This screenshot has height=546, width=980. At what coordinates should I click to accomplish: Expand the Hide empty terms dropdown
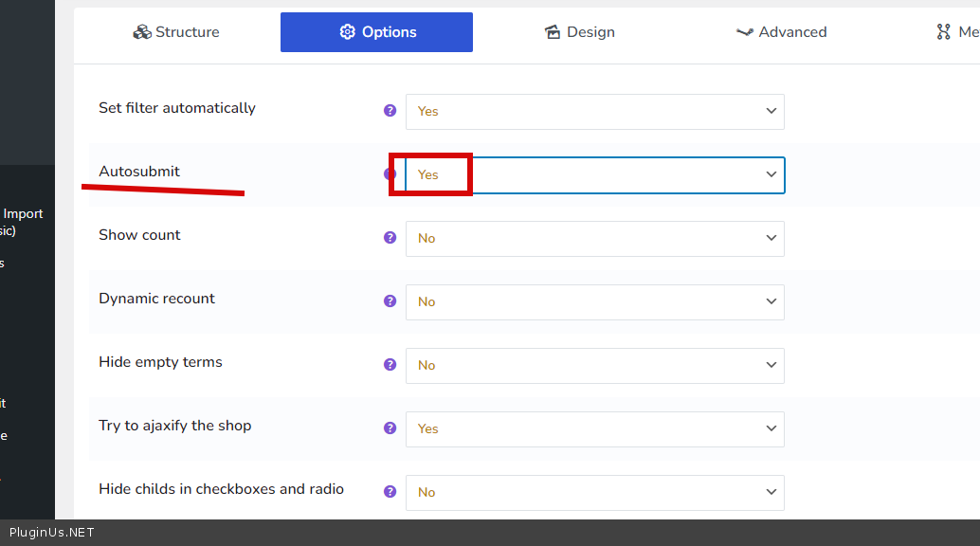[x=594, y=366]
